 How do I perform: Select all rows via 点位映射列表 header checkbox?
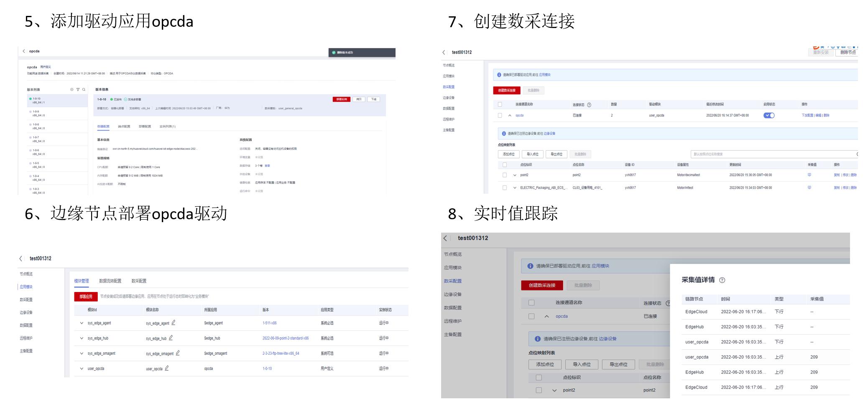[x=505, y=165]
